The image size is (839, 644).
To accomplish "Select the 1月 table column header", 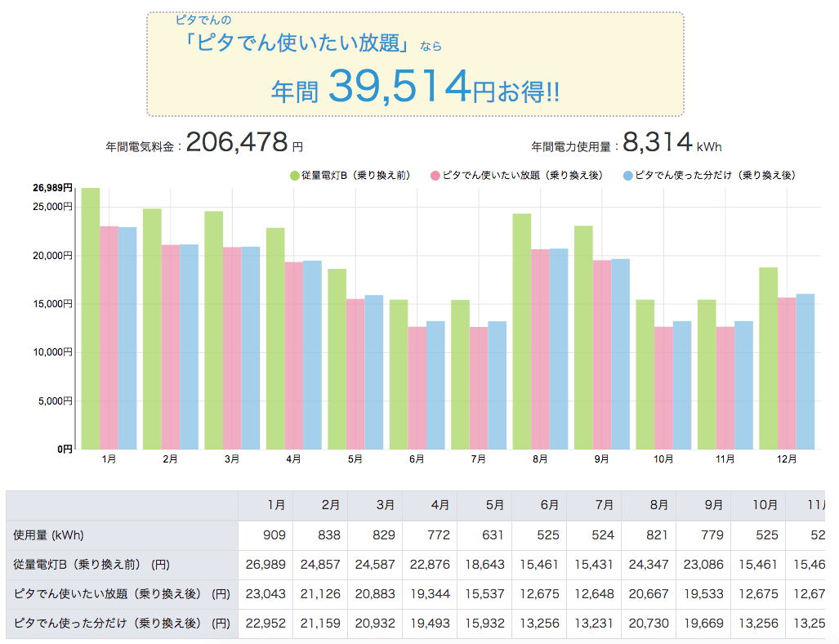I will coord(266,505).
